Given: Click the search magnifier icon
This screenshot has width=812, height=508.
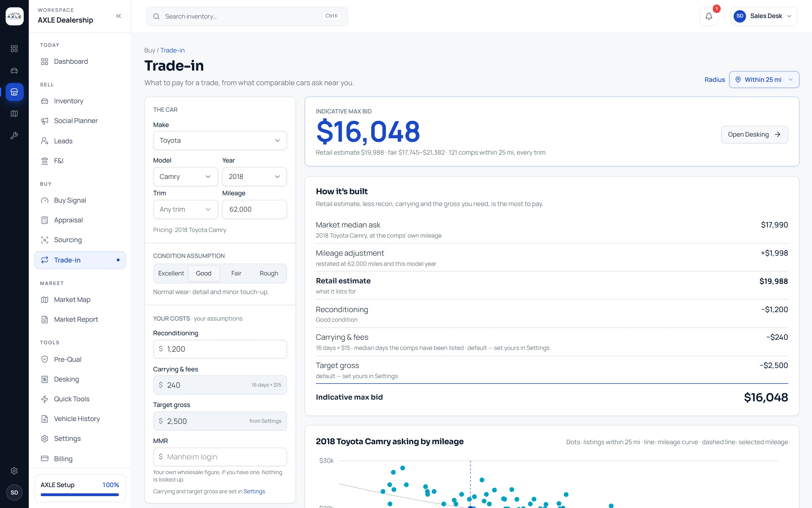Looking at the screenshot, I should pos(156,16).
